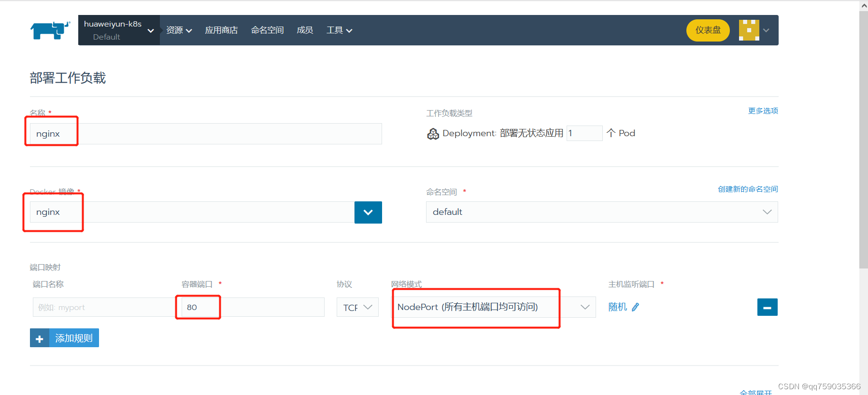Click the container port 80 field
The width and height of the screenshot is (868, 395).
coord(253,307)
